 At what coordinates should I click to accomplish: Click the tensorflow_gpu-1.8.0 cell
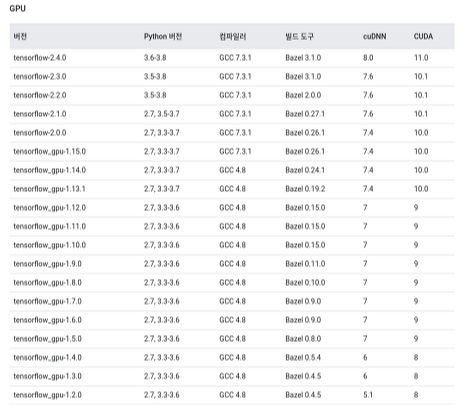pyautogui.click(x=47, y=283)
